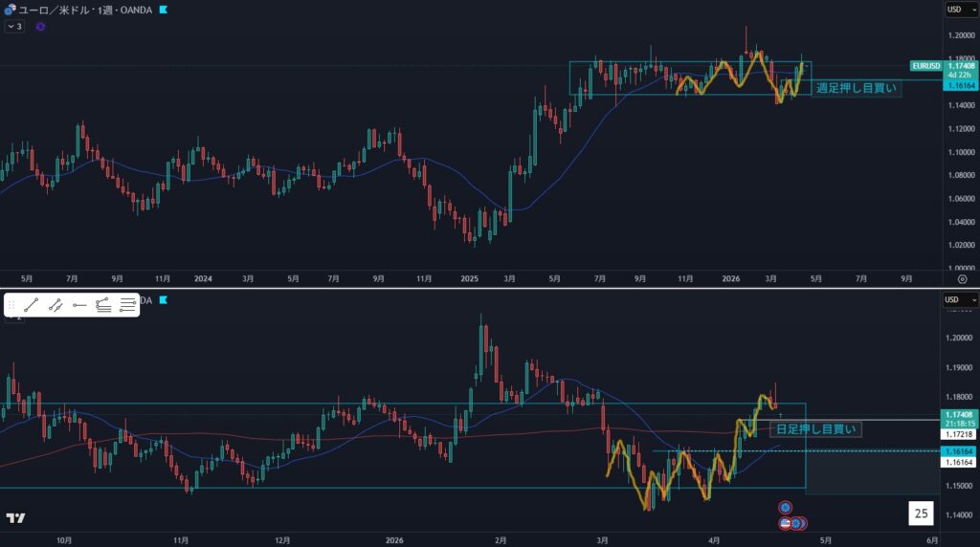Expand the collapsed indicator legend showing 3

pos(14,27)
